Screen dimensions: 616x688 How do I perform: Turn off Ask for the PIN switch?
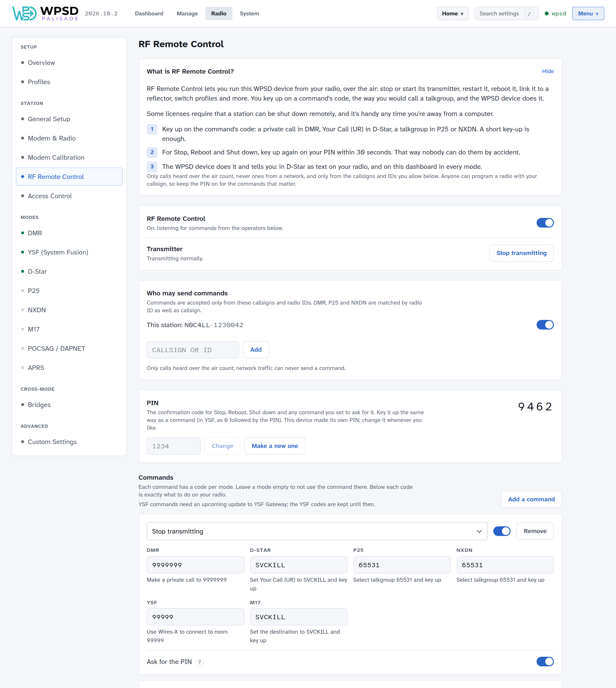pyautogui.click(x=545, y=662)
